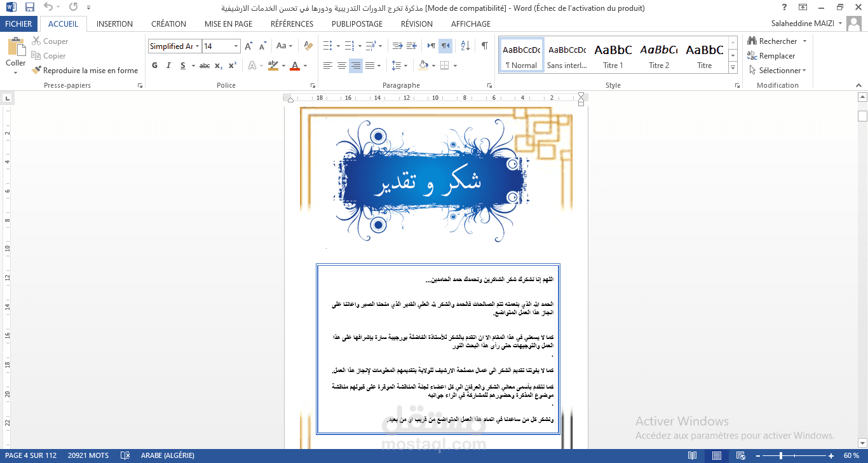
Task: Expand the styles gallery
Action: tap(733, 68)
